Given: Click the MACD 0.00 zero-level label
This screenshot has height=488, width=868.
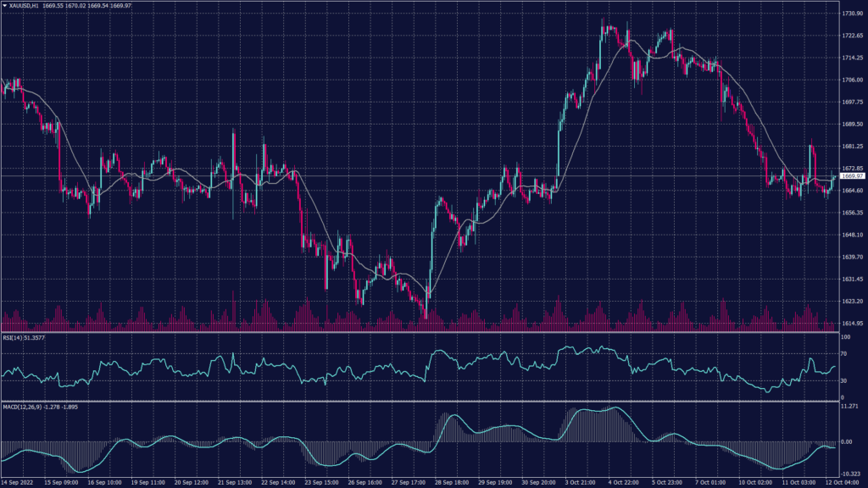Looking at the screenshot, I should click(x=847, y=442).
